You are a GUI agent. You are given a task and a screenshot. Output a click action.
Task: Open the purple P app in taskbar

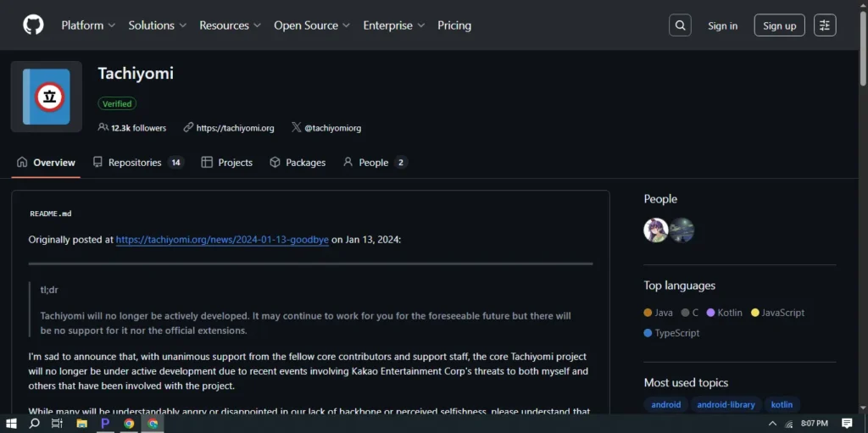104,424
